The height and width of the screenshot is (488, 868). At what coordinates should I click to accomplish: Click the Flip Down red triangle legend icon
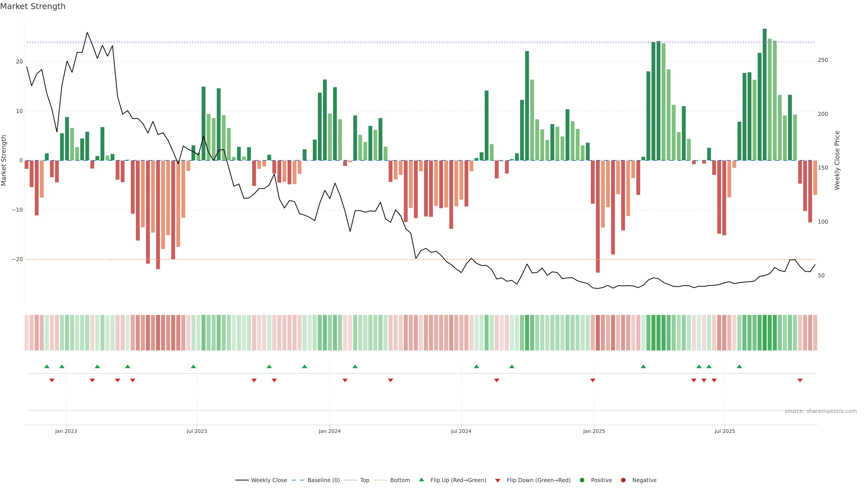click(498, 481)
